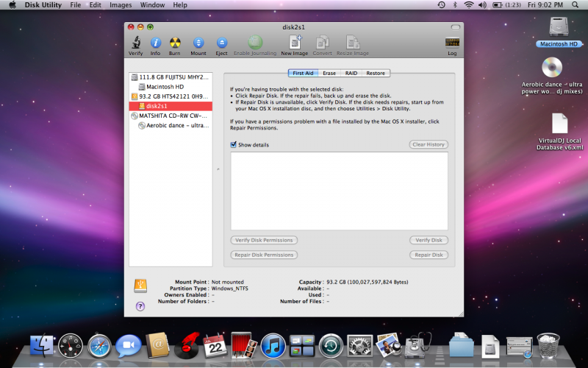Screen dimensions: 588x368
Task: Open iCal calendar in the Dock
Action: tap(215, 345)
